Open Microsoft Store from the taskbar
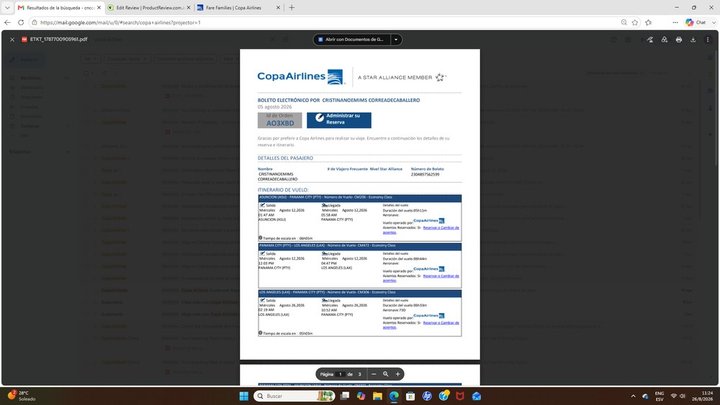This screenshot has height=405, width=720. (x=411, y=396)
